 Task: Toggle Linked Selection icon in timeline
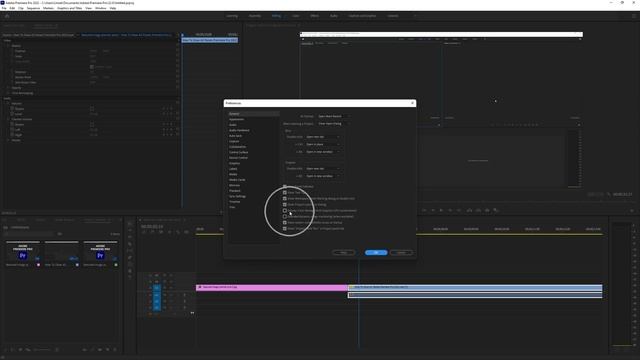coord(161,232)
